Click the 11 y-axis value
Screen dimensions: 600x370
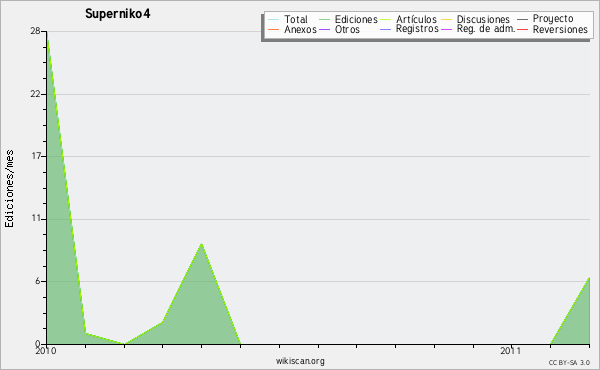coord(36,219)
